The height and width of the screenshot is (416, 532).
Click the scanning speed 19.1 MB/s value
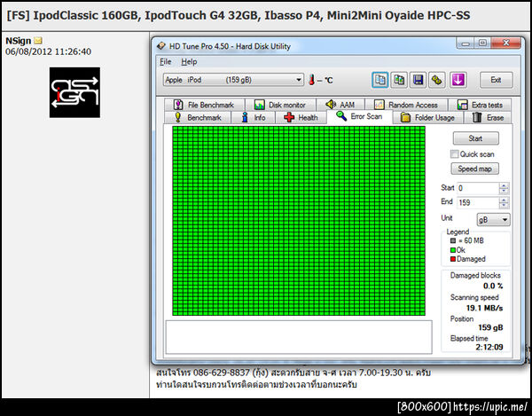tap(484, 308)
